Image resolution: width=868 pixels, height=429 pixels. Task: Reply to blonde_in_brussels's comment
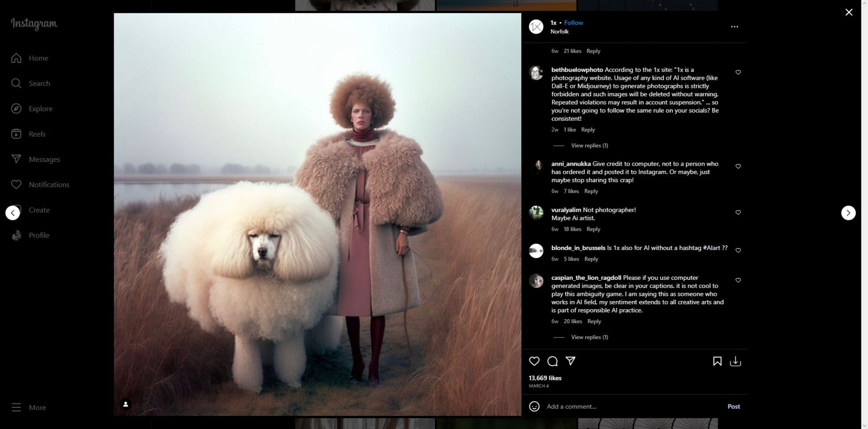click(591, 259)
